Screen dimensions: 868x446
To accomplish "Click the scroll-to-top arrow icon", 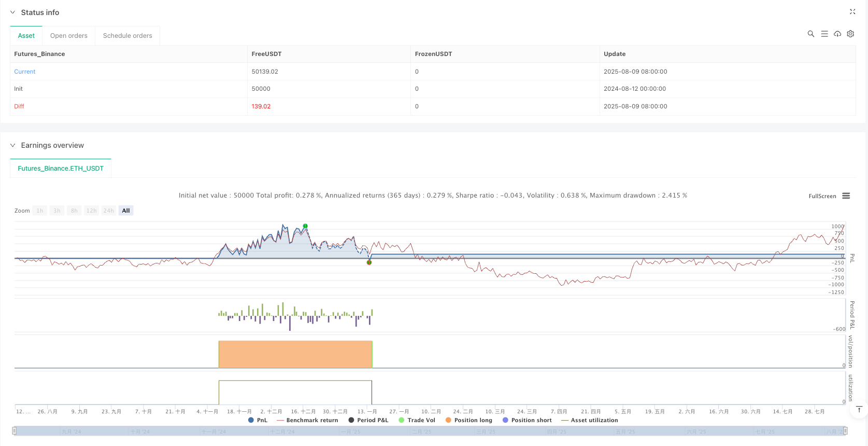I will click(x=859, y=410).
